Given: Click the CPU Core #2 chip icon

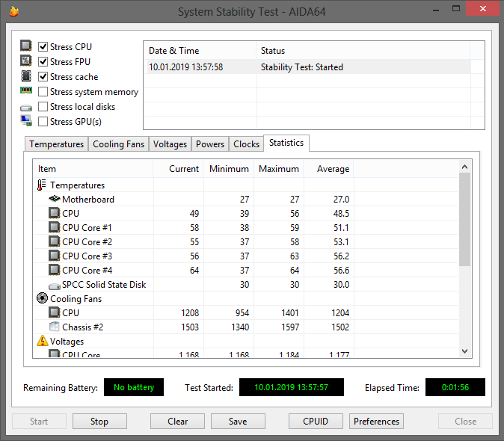Looking at the screenshot, I should pyautogui.click(x=55, y=241).
